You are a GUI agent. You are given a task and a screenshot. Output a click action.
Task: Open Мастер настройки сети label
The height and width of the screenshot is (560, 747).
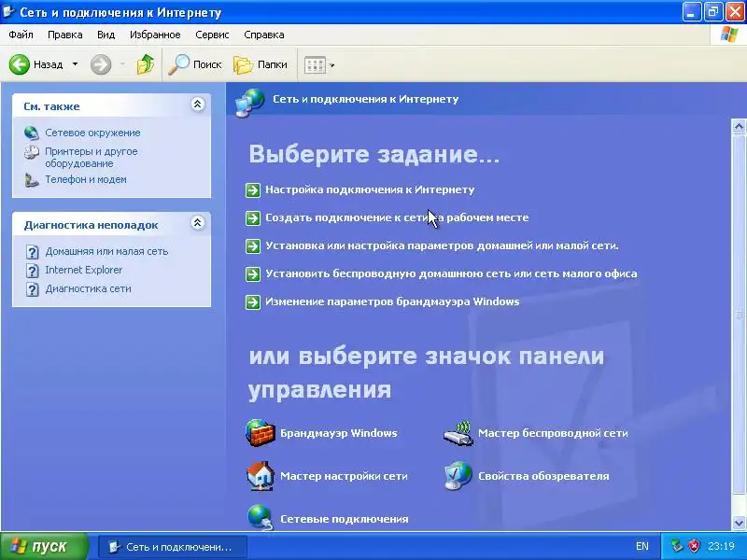344,476
